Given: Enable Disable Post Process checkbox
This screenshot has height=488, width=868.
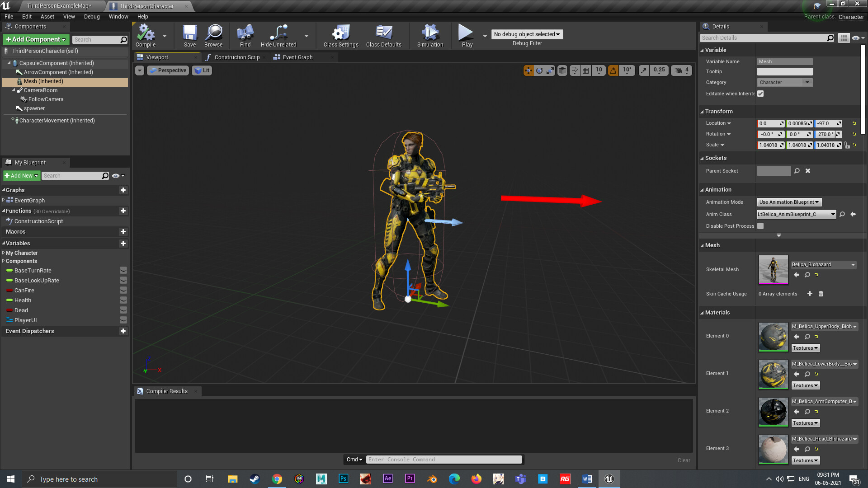Looking at the screenshot, I should point(760,226).
